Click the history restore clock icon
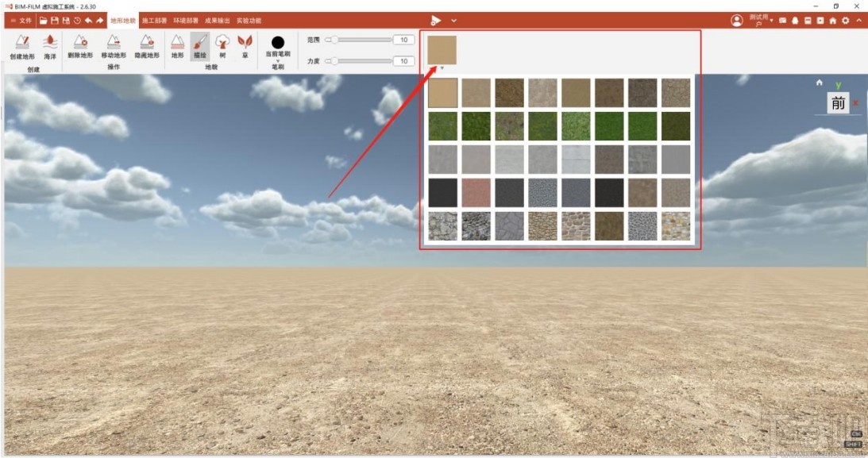Image resolution: width=868 pixels, height=458 pixels. 77,21
